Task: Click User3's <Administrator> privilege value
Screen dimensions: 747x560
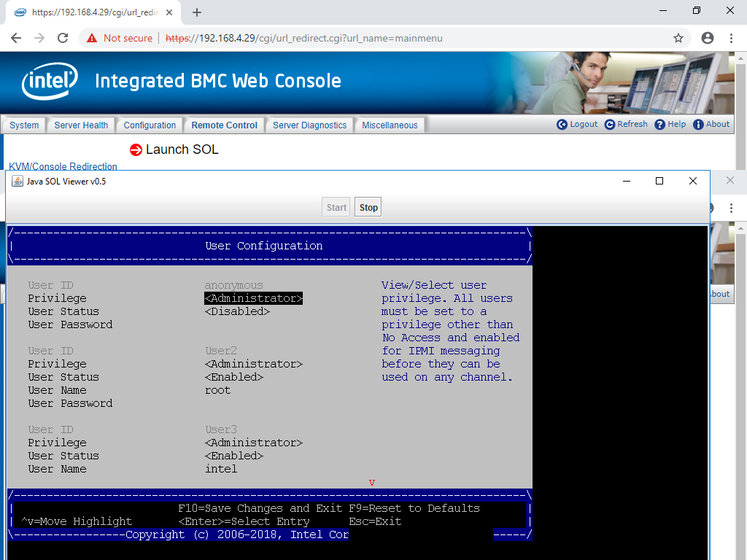Action: [253, 443]
